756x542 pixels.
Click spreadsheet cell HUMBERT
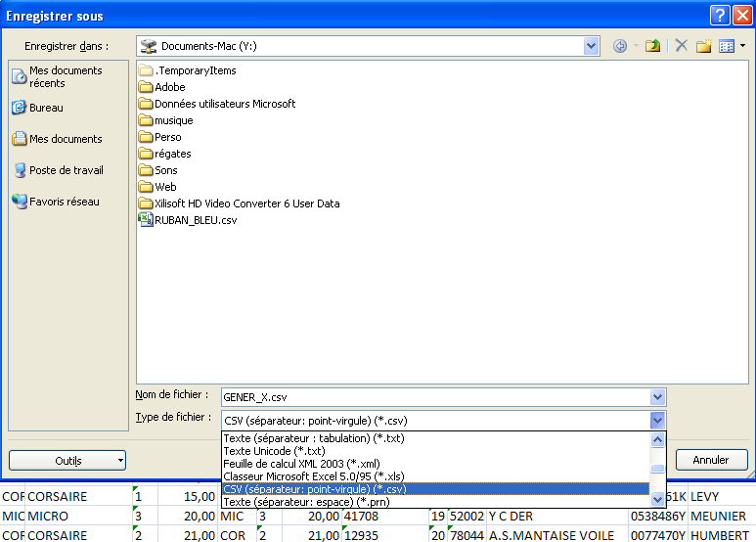click(721, 535)
